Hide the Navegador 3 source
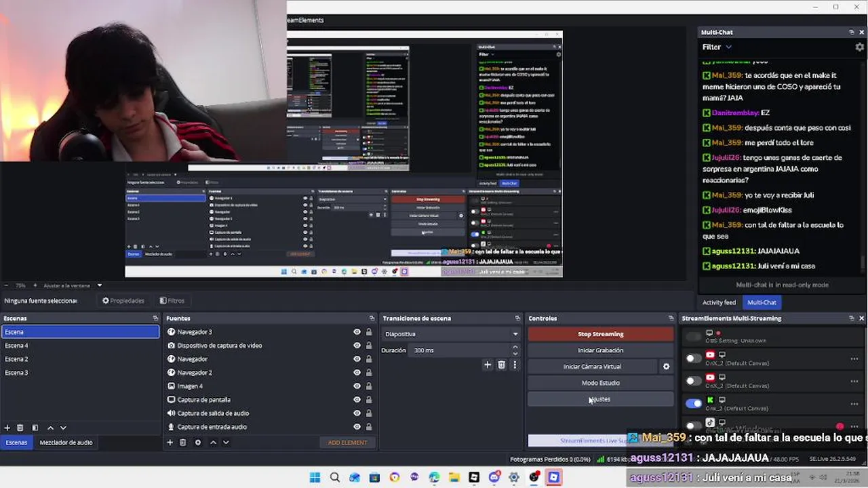 click(357, 332)
